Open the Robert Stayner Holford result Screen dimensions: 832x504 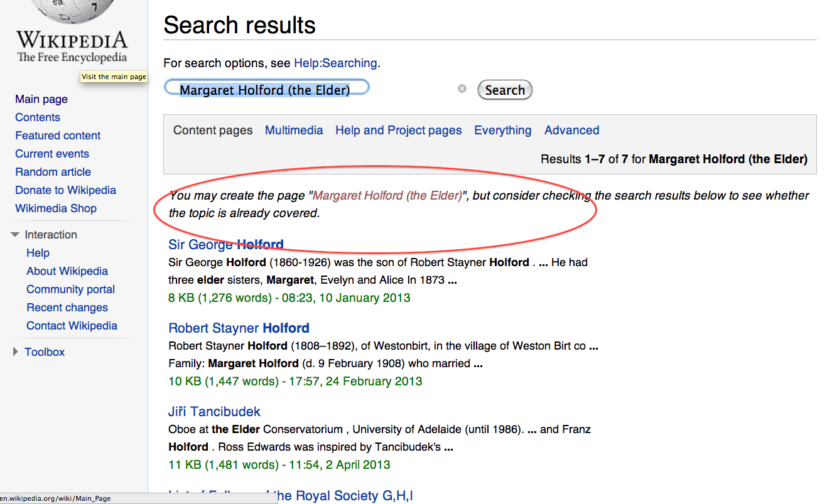(x=239, y=328)
